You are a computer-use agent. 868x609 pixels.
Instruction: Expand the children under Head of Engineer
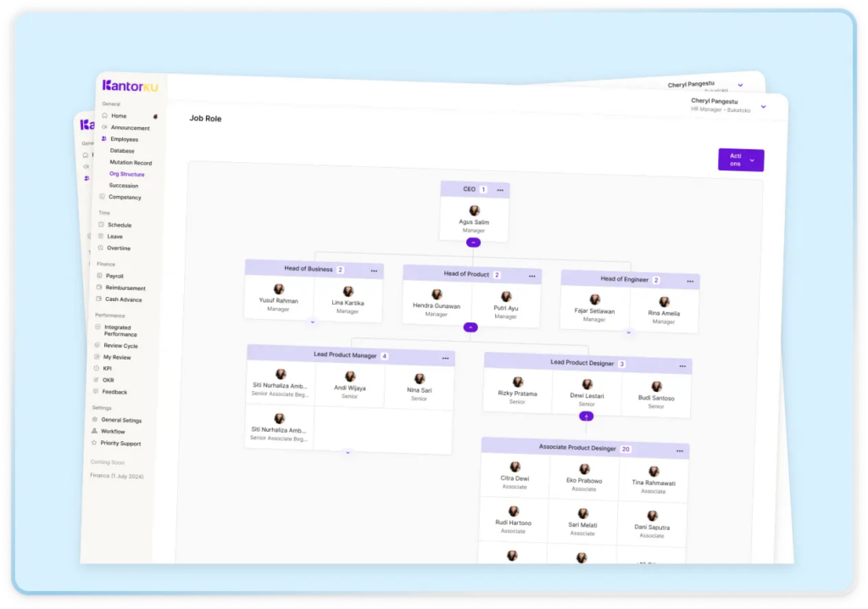pyautogui.click(x=628, y=332)
